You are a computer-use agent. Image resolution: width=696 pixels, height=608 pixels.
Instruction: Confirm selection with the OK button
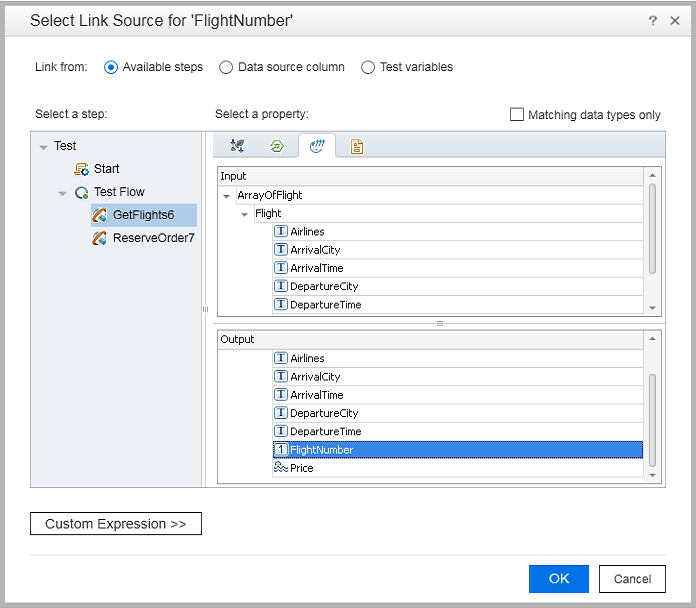tap(558, 578)
